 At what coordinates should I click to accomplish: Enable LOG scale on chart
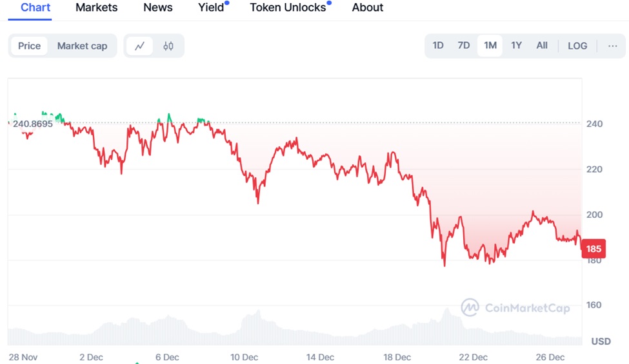pyautogui.click(x=577, y=46)
